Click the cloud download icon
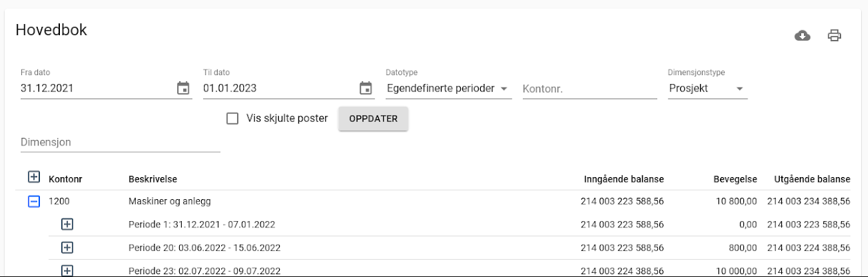 click(803, 36)
